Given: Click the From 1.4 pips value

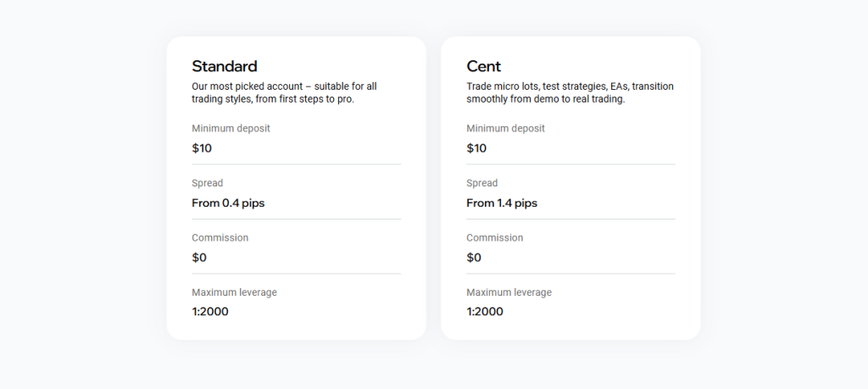Looking at the screenshot, I should pyautogui.click(x=502, y=203).
